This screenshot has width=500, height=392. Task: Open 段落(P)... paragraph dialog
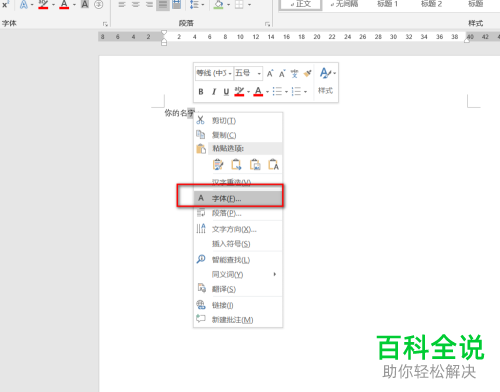pos(238,213)
